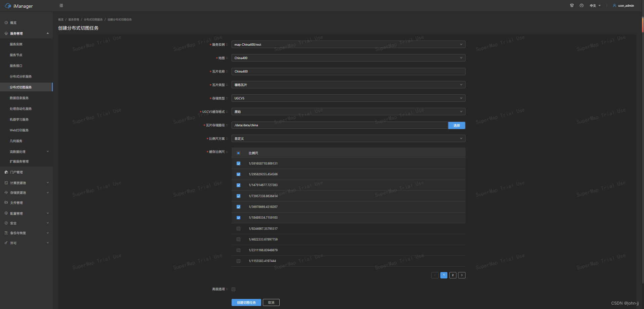Toggle the select-all 比例尺 header checkbox
Screen dimensions: 644x309
pyautogui.click(x=238, y=153)
